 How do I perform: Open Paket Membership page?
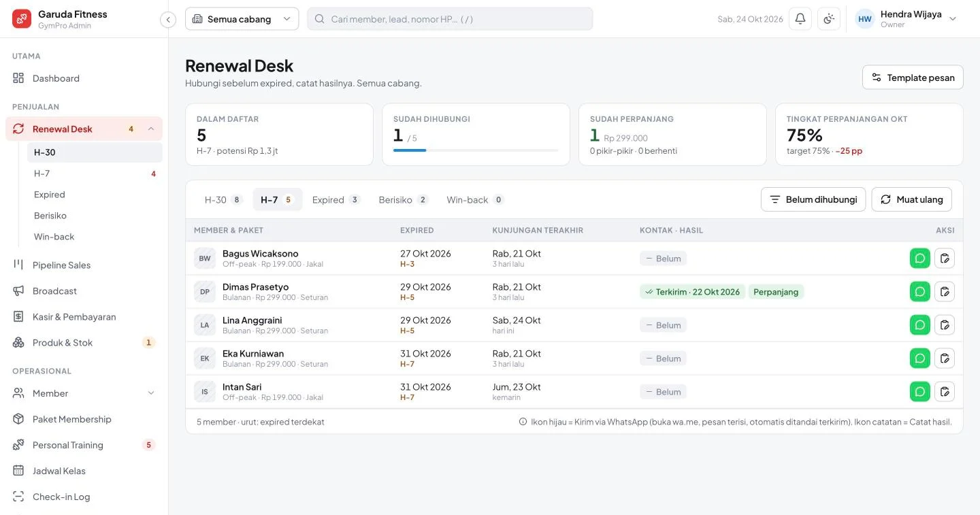[x=84, y=419]
